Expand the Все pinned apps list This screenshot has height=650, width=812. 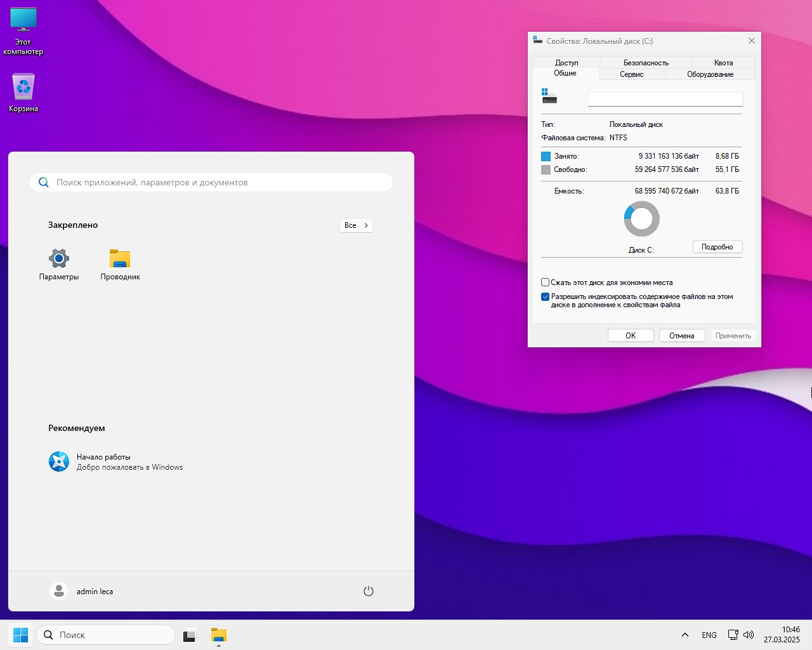(x=356, y=225)
